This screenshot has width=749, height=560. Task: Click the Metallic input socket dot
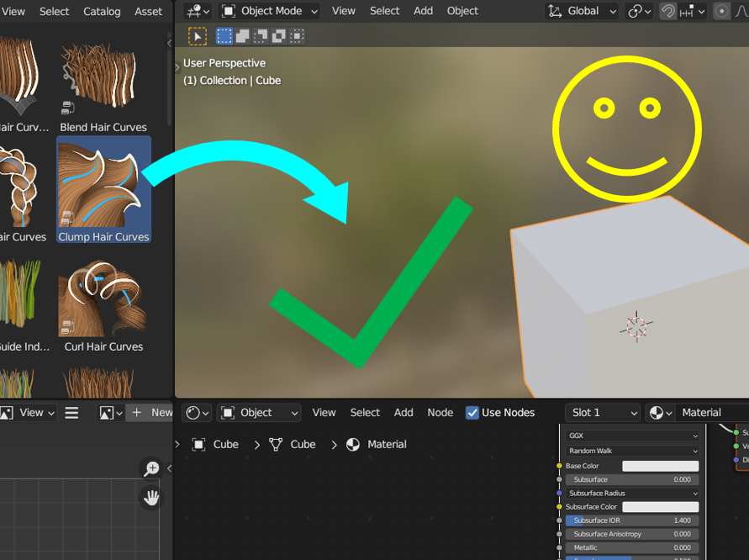pyautogui.click(x=559, y=547)
